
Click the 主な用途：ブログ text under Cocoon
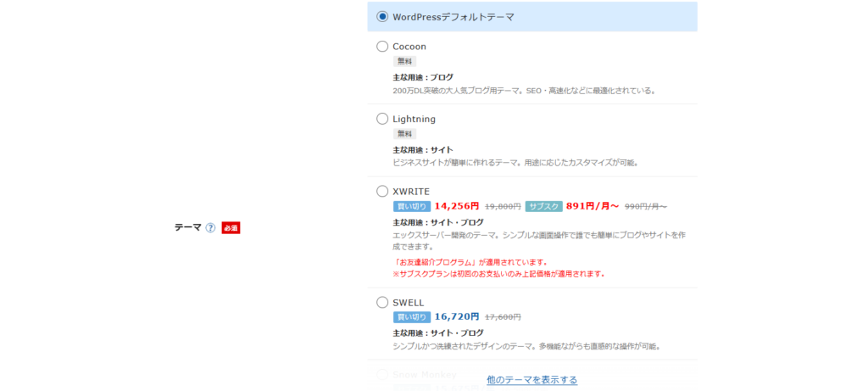point(423,77)
